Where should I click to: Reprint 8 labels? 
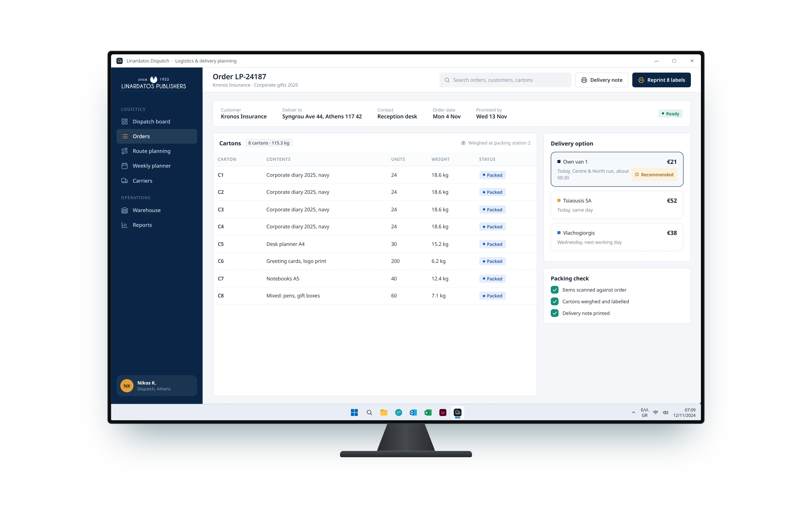(x=661, y=80)
